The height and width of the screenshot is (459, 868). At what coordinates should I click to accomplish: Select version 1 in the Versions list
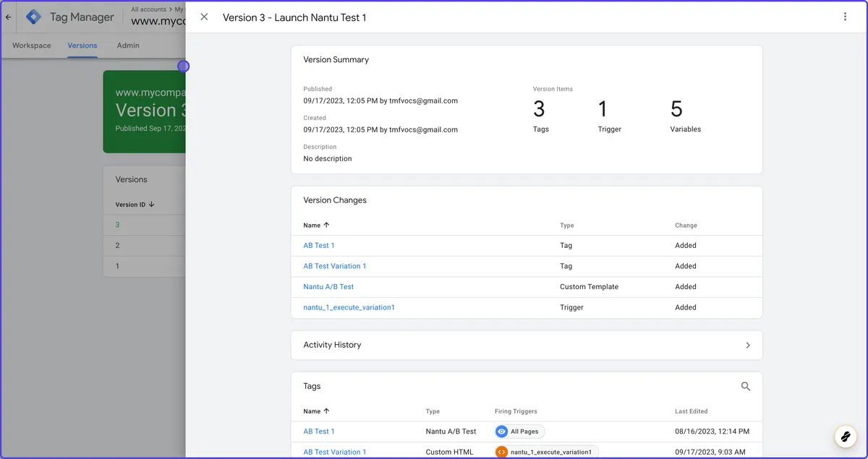click(117, 266)
